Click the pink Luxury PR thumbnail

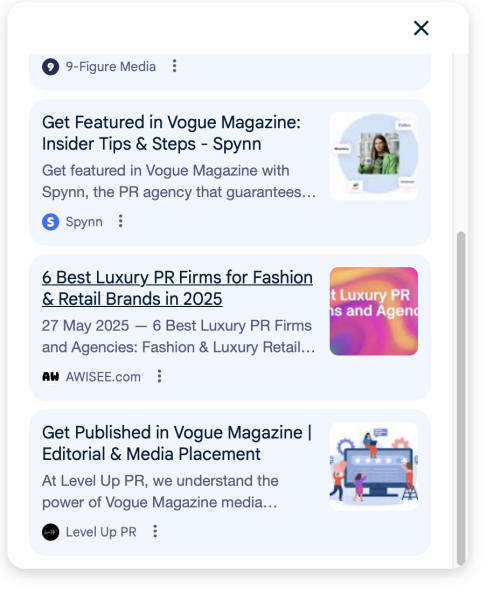pos(374,311)
